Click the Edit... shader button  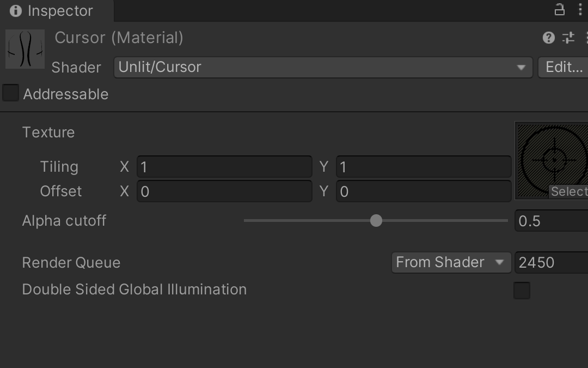coord(563,68)
